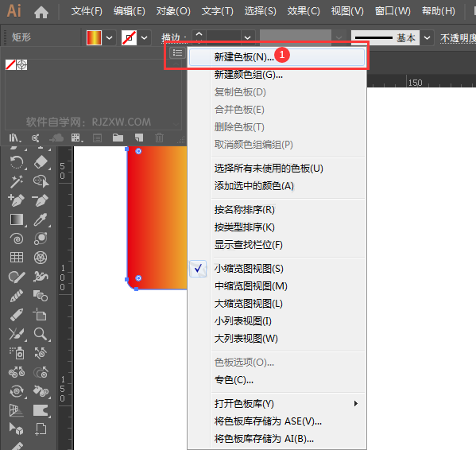Click the 不透明度 opacity link
476x450 pixels.
pyautogui.click(x=458, y=38)
